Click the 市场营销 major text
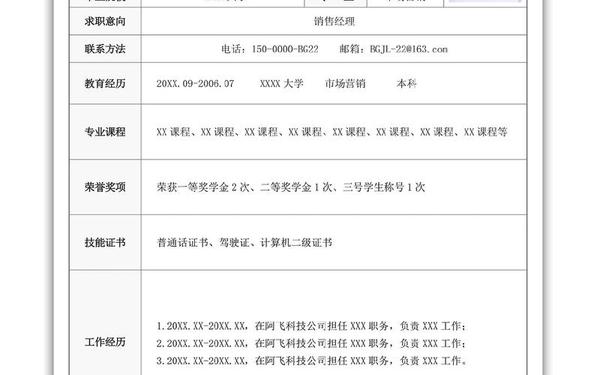 [x=345, y=83]
